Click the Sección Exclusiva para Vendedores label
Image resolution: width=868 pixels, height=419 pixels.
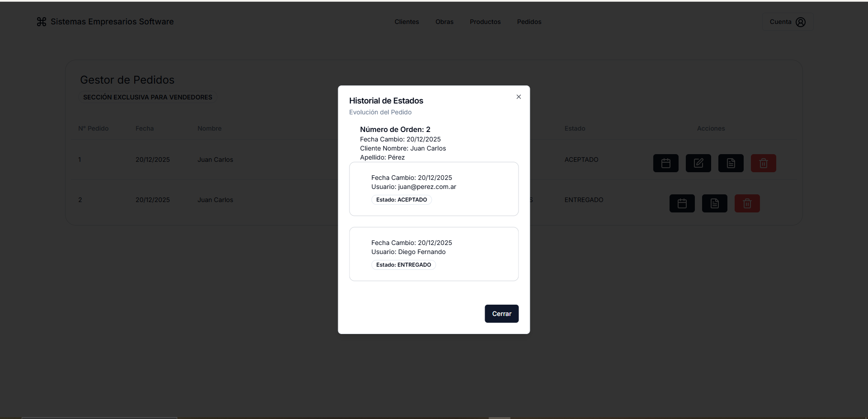point(147,97)
